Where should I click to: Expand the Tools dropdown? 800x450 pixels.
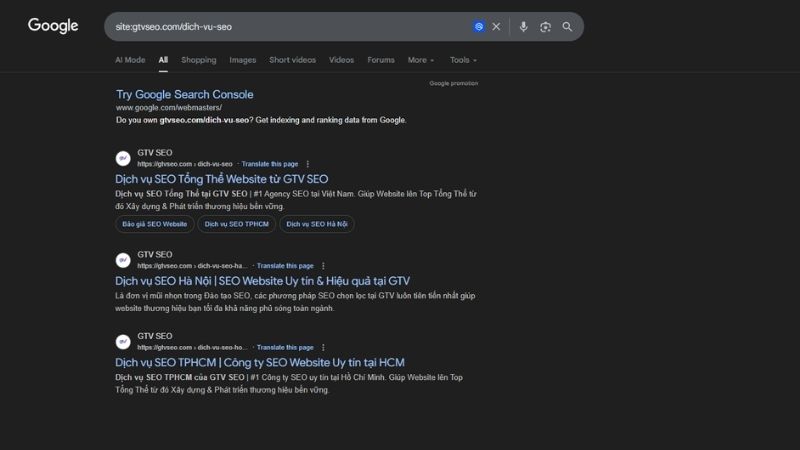(x=463, y=60)
